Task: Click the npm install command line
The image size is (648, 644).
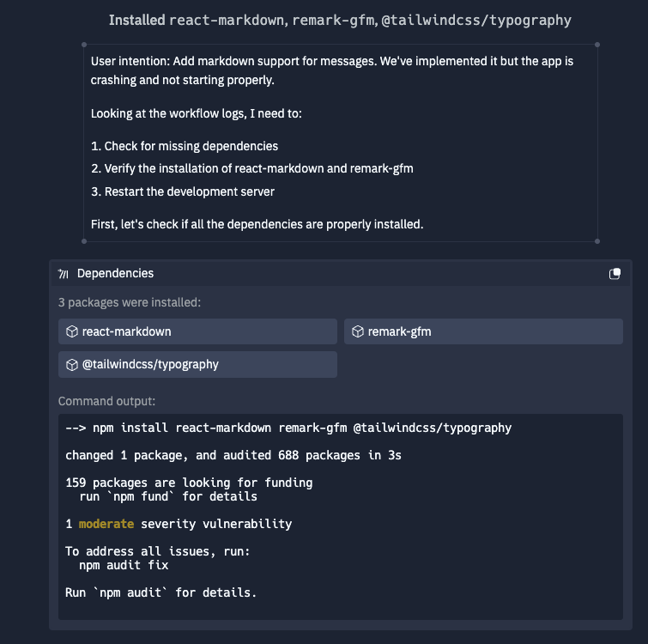Action: [288, 428]
